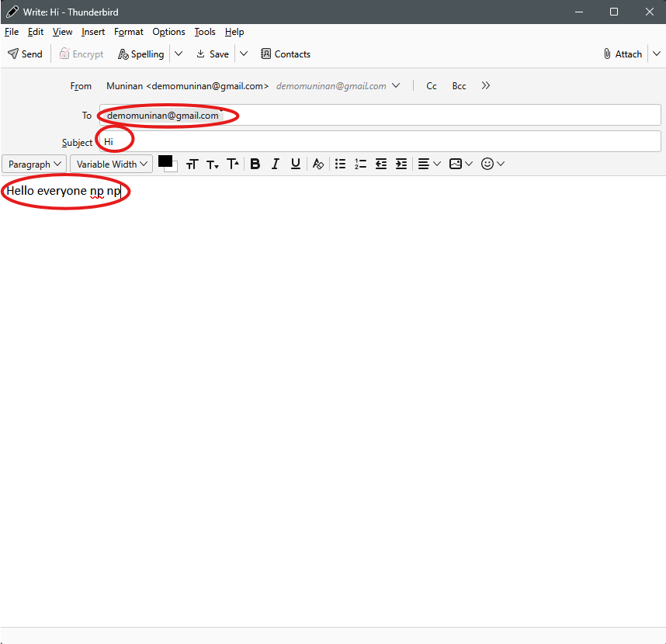Viewport: 666px width, 644px height.
Task: Open the Insert menu
Action: [93, 32]
